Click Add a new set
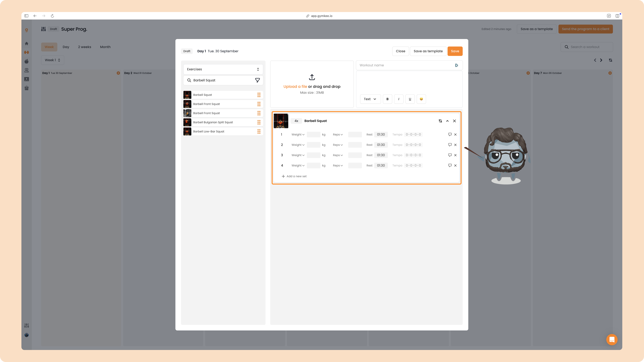The width and height of the screenshot is (644, 362). [294, 176]
